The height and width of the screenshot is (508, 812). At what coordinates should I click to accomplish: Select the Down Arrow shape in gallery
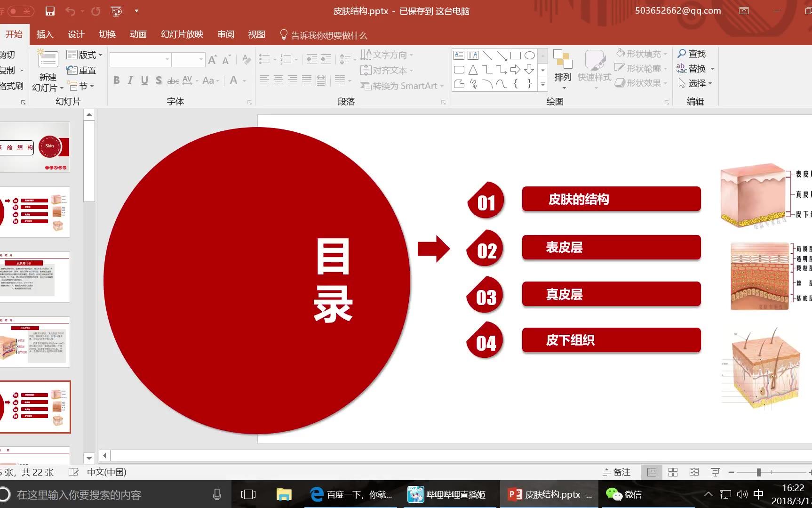coord(530,70)
